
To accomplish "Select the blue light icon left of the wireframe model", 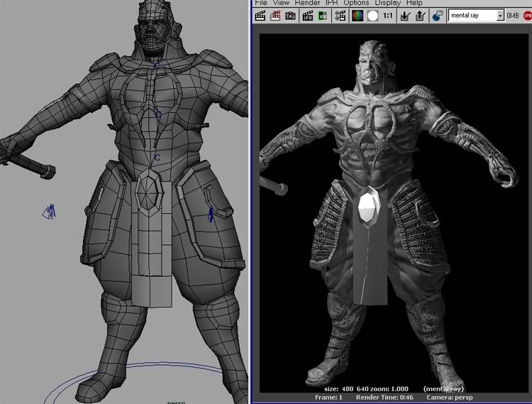I will (50, 211).
